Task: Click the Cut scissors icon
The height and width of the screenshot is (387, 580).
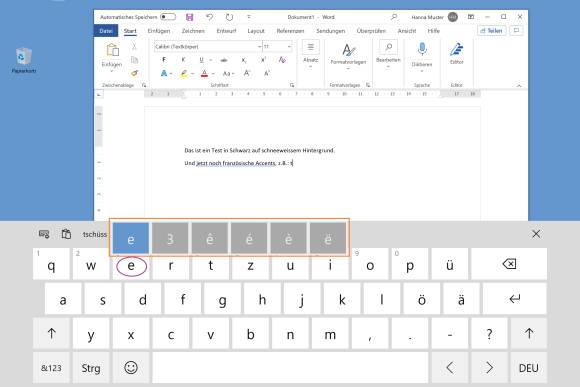Action: click(x=134, y=46)
